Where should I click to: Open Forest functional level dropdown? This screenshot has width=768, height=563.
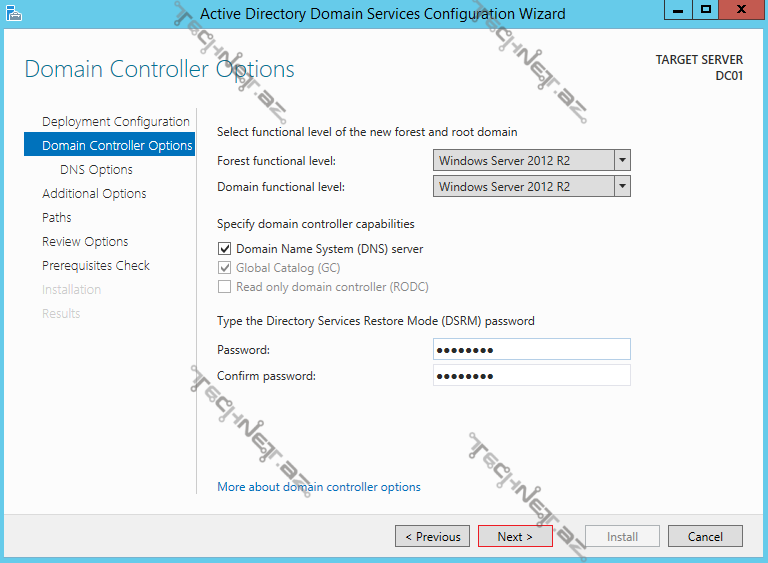click(x=622, y=161)
